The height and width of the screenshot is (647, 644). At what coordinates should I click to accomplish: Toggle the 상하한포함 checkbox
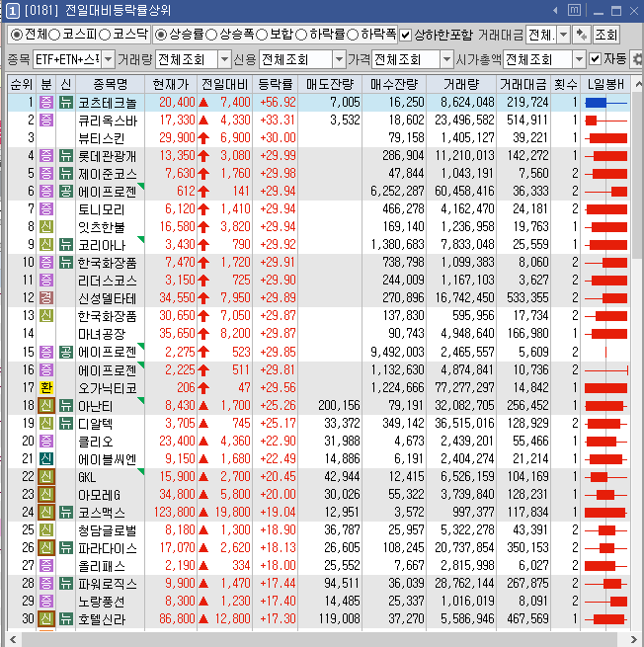406,36
